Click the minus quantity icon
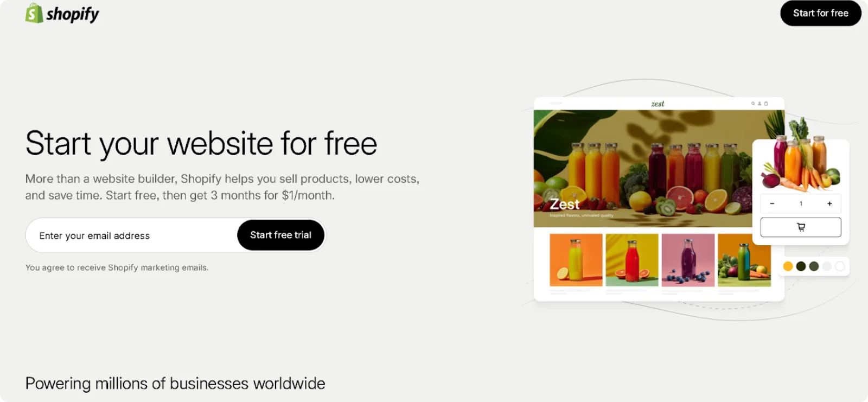 pyautogui.click(x=772, y=203)
